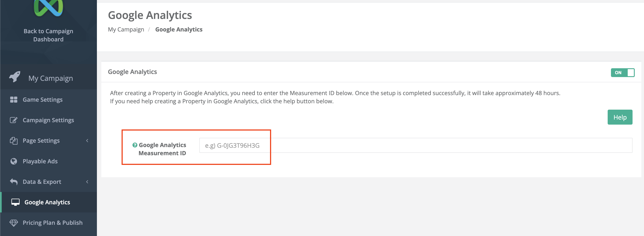The width and height of the screenshot is (644, 236).
Task: Click the green question mark help icon
Action: (135, 145)
